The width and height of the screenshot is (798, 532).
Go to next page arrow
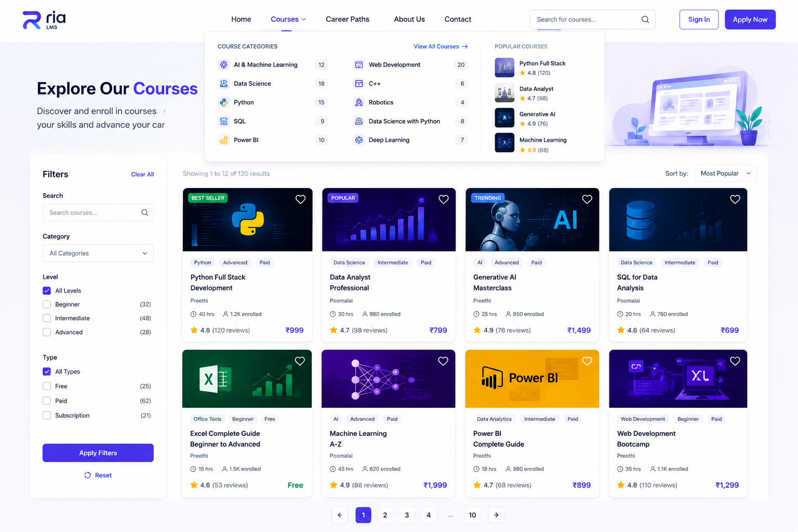(x=496, y=515)
